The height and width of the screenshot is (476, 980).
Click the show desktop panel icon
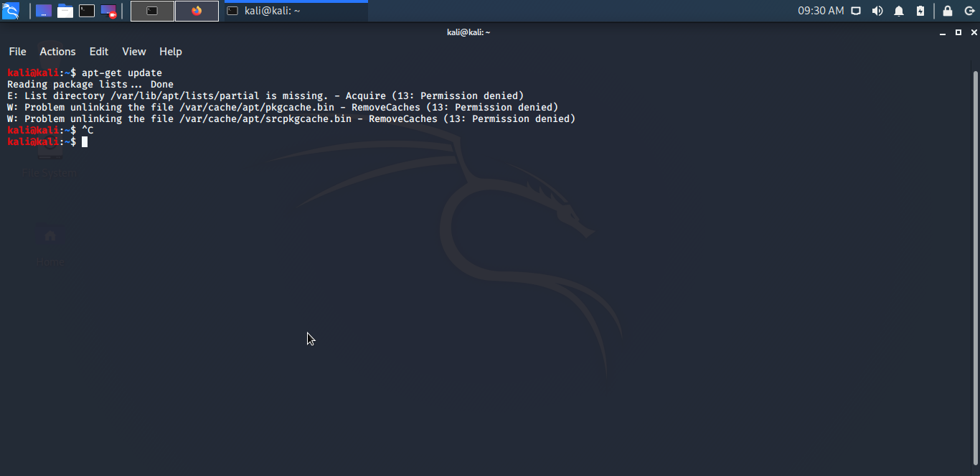[x=44, y=11]
